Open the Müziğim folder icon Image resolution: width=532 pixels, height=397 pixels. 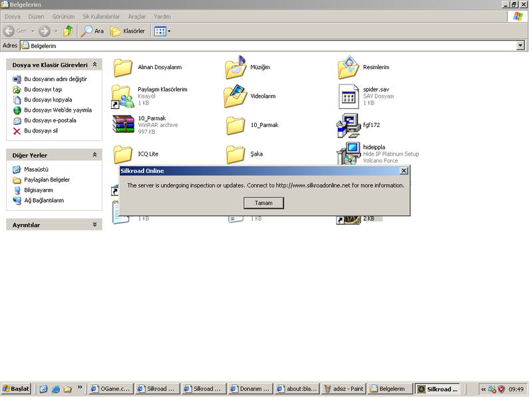(235, 68)
